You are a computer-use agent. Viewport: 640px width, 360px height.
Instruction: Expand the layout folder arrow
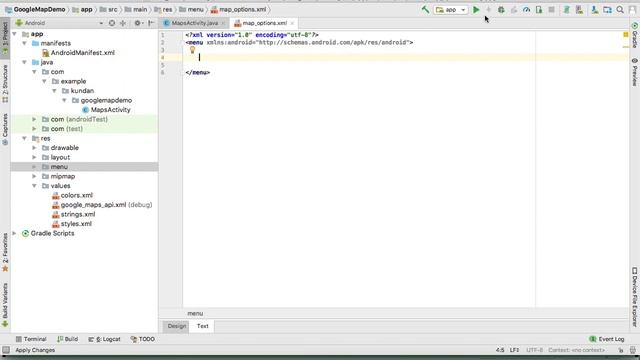(34, 157)
